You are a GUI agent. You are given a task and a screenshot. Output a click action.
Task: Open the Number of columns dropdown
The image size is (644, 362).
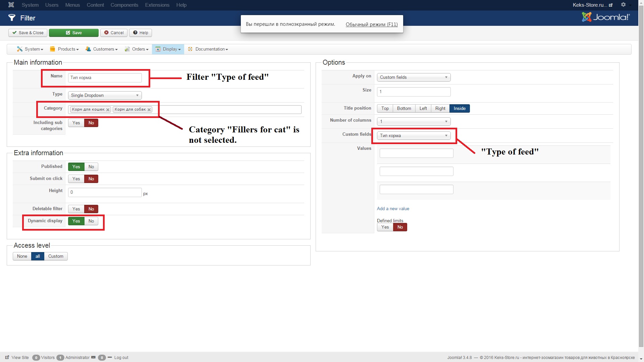[x=413, y=121]
